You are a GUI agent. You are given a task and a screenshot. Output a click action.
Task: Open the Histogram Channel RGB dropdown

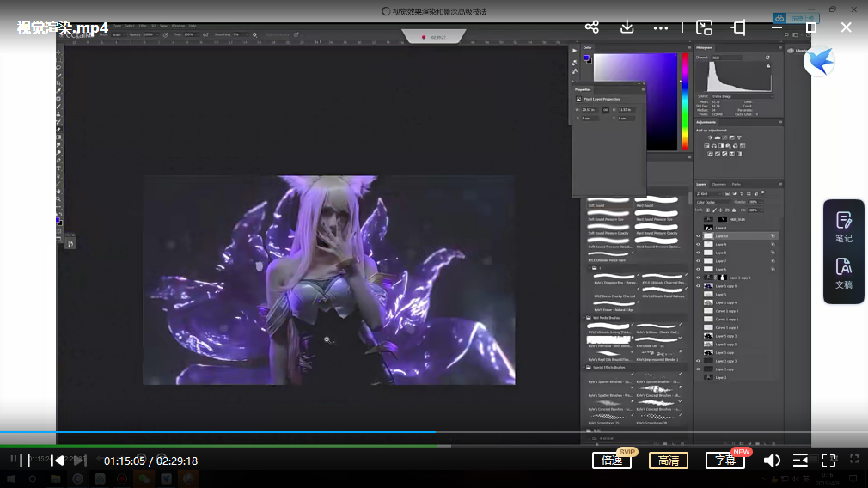726,58
